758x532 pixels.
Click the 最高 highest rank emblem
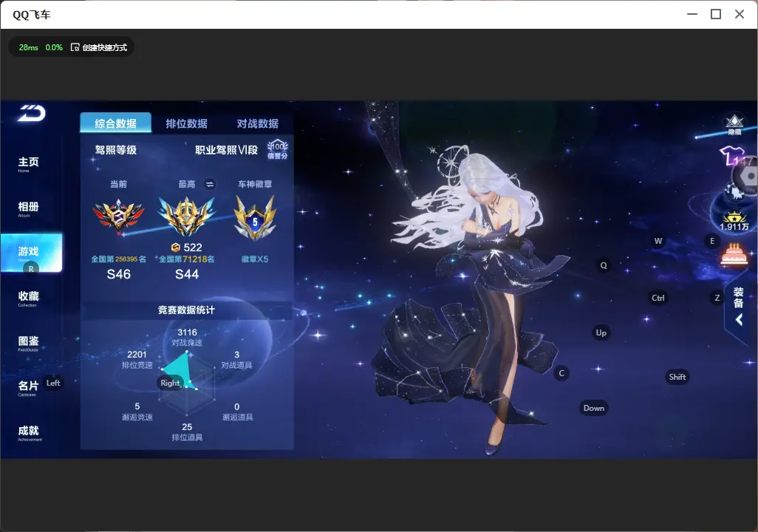(x=187, y=216)
